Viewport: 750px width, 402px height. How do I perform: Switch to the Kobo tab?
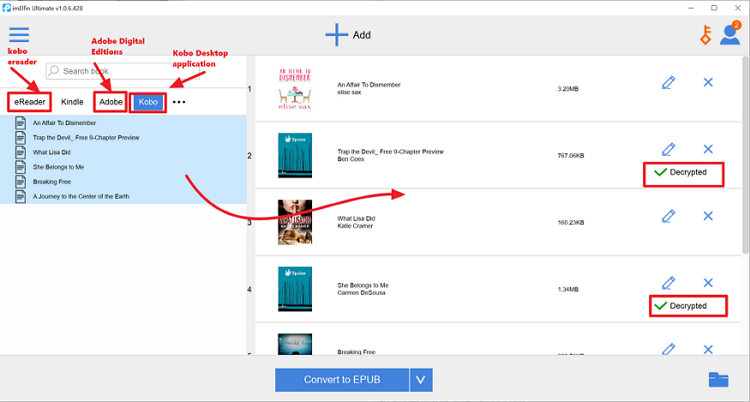pyautogui.click(x=148, y=102)
